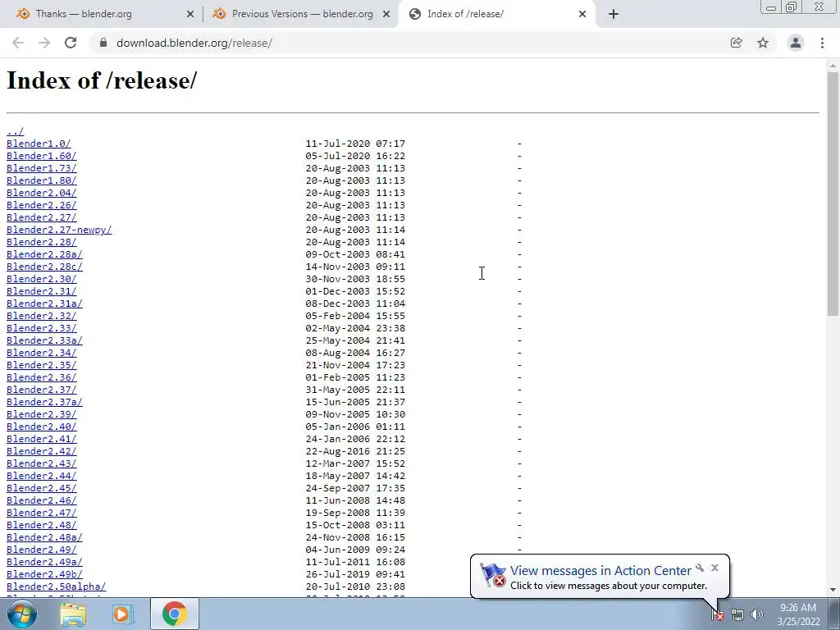Open the Blender2.50alpha/ directory link

57,587
